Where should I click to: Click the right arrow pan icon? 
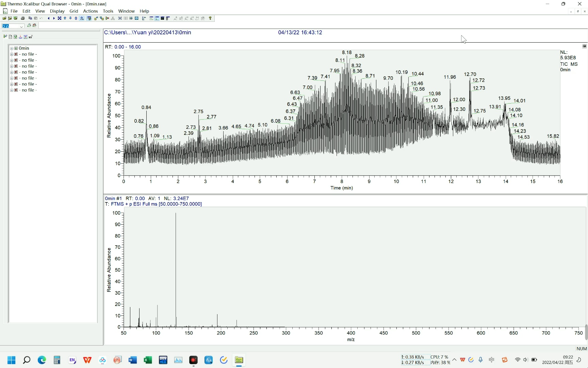[54, 18]
